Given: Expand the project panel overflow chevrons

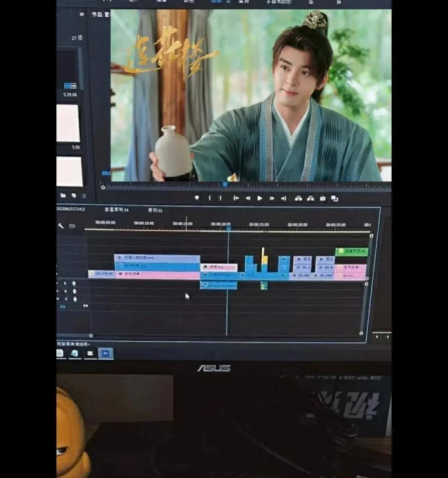Looking at the screenshot, I should coord(82,14).
